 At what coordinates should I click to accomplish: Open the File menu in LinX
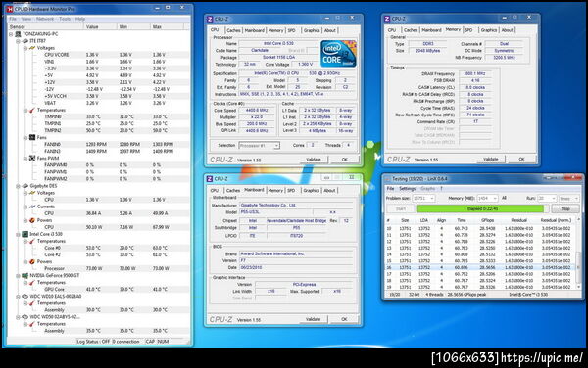coord(390,188)
